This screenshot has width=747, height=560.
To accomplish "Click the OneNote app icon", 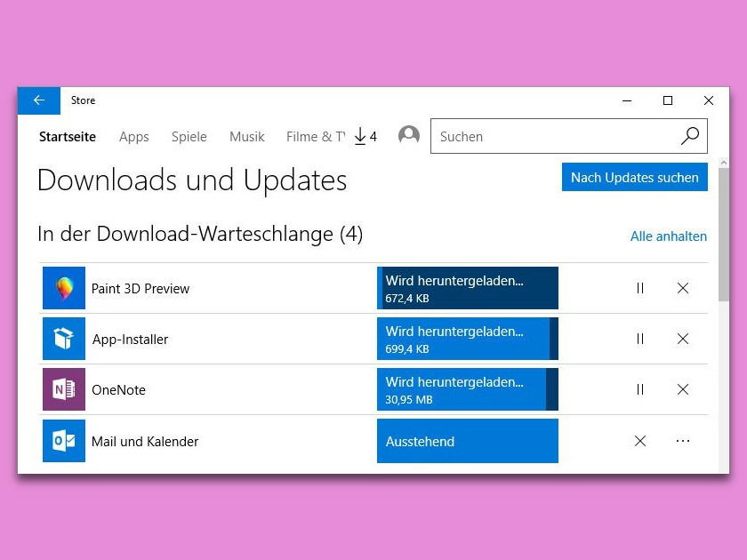I will (64, 389).
